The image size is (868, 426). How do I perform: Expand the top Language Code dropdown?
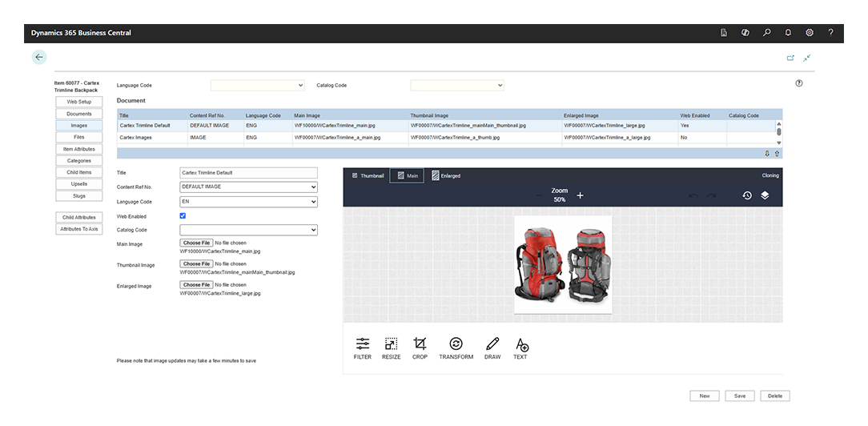click(257, 85)
